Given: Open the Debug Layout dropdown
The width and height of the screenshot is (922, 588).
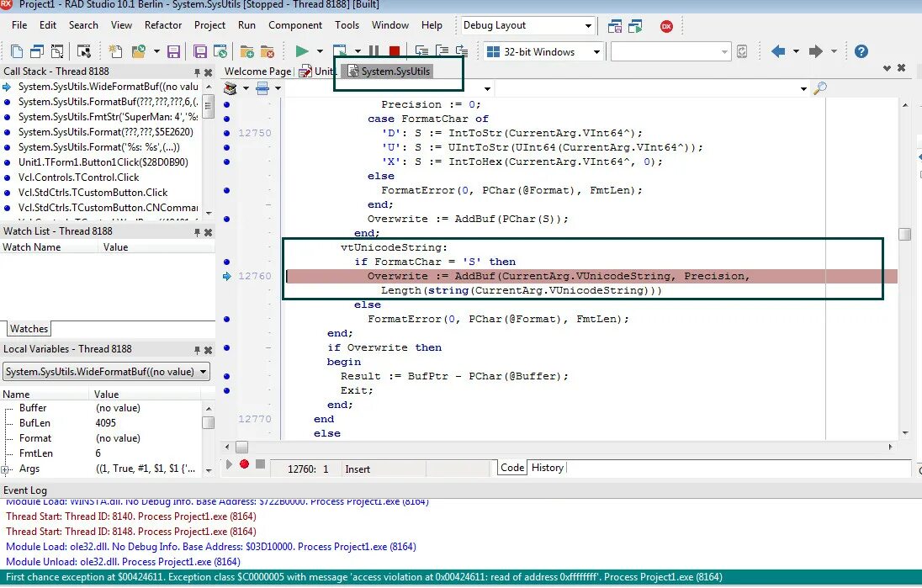Looking at the screenshot, I should click(527, 25).
